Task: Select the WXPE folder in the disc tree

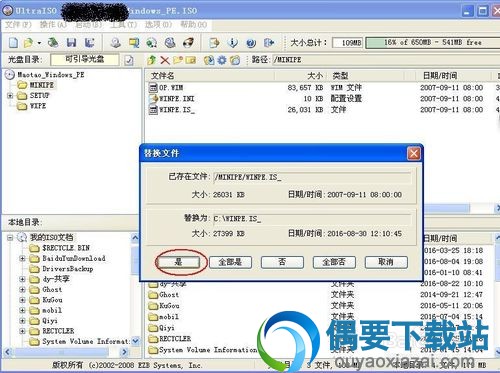Action: (x=32, y=106)
